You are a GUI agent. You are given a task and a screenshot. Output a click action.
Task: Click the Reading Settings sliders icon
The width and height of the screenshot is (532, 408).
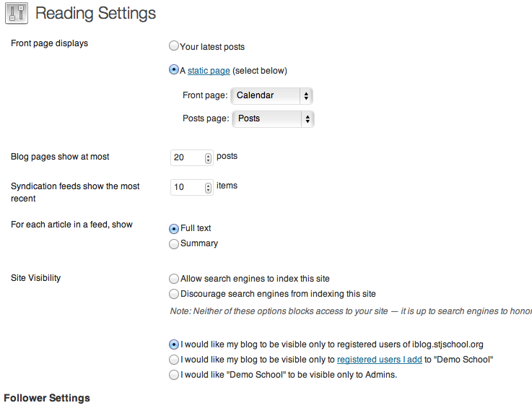pos(17,13)
